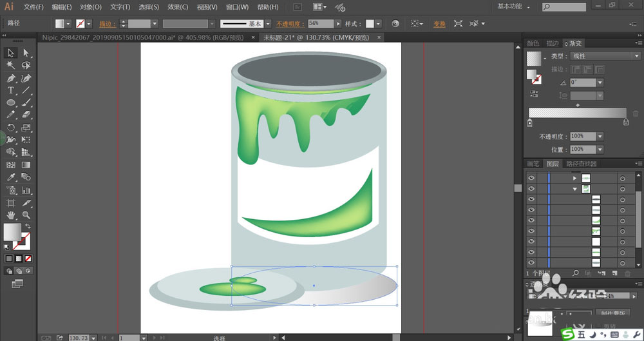Open status bar zoom level dropdown

93,338
